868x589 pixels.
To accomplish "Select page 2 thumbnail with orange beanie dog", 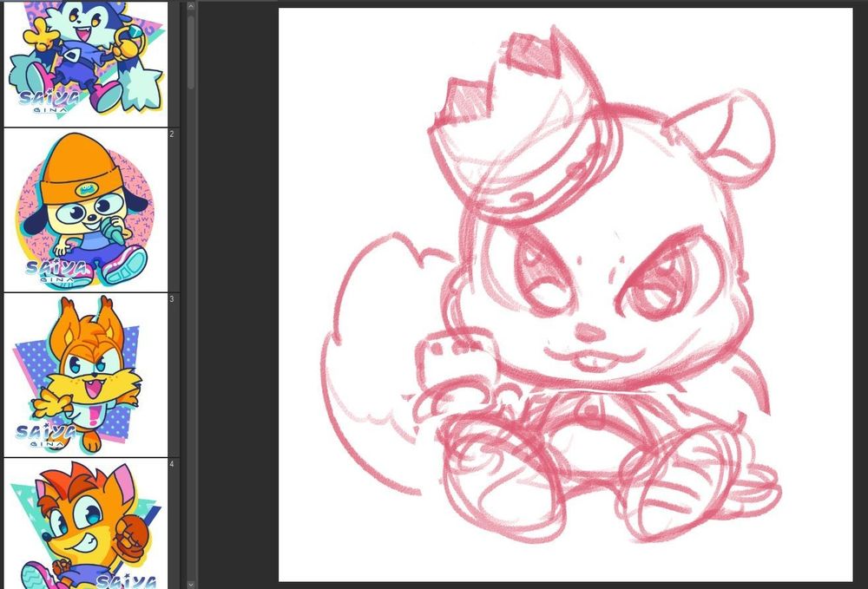I will [86, 210].
